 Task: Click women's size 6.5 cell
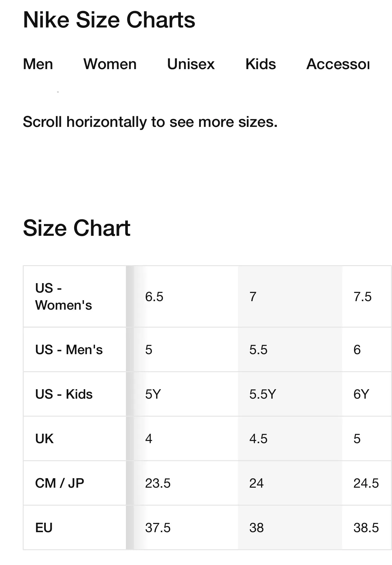[x=154, y=297]
